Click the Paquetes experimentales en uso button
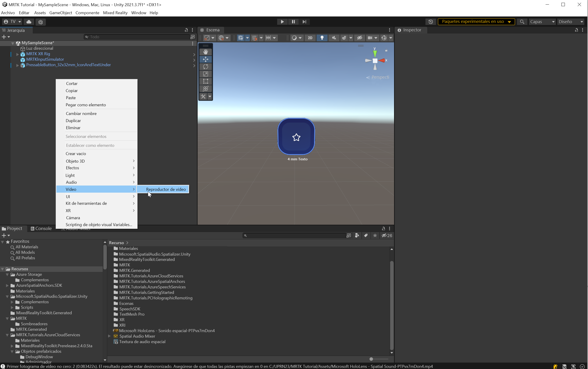The image size is (588, 369). (476, 22)
